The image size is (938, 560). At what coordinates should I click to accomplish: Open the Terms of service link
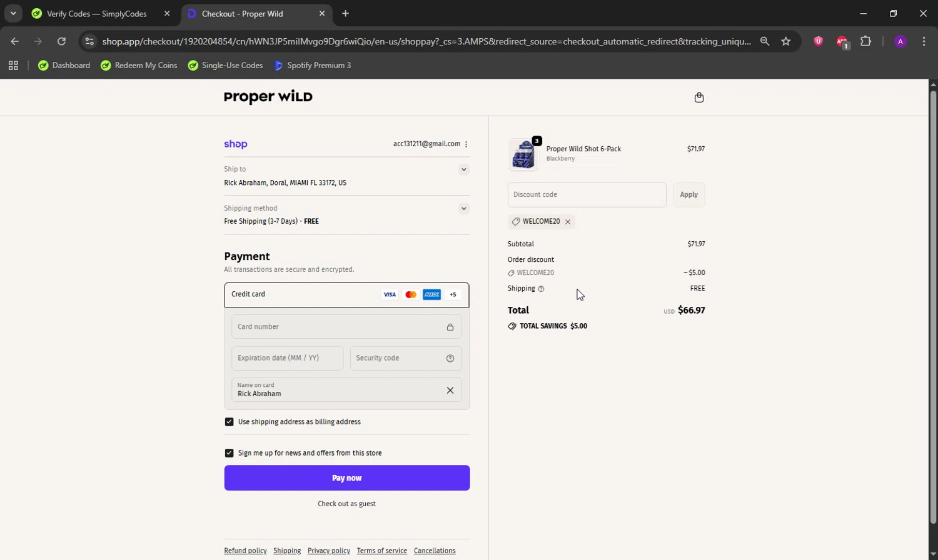click(x=382, y=551)
